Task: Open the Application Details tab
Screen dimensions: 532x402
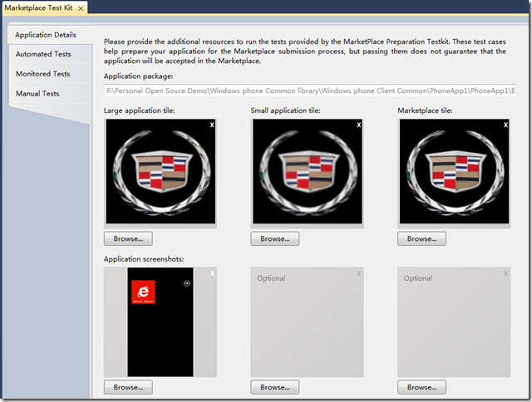Action: [x=46, y=35]
